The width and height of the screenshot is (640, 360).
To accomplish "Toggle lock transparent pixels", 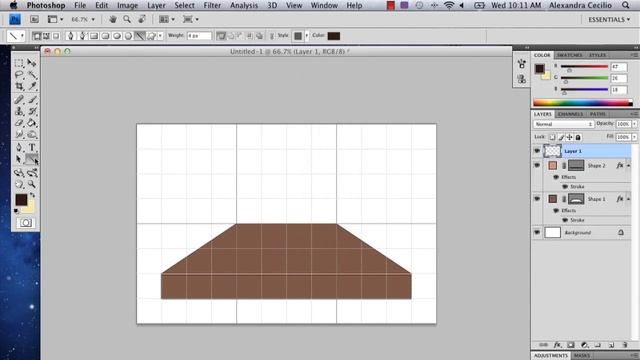I will (552, 138).
